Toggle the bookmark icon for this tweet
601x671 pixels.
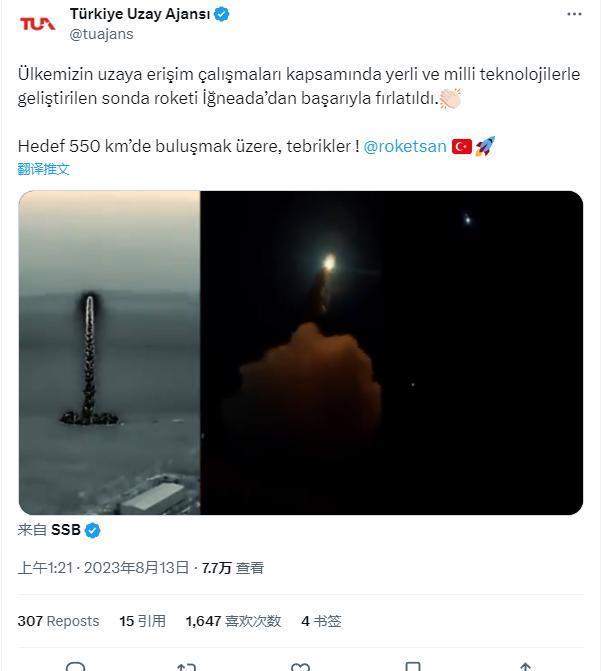tap(413, 667)
